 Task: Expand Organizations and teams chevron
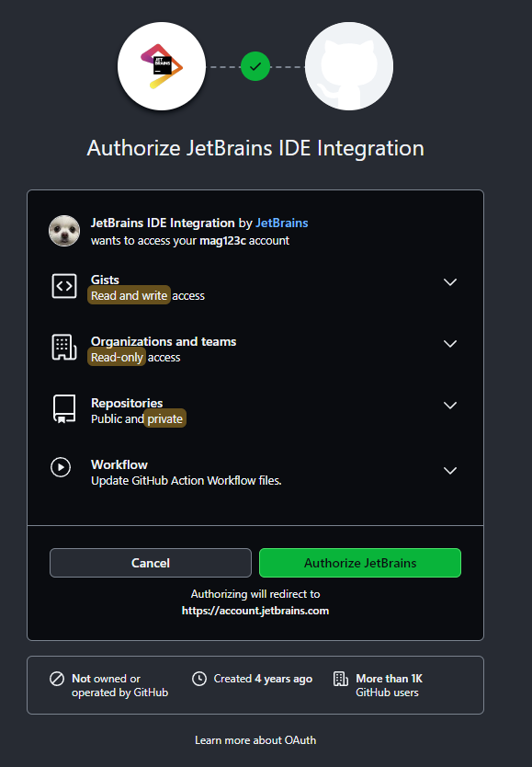(x=450, y=344)
